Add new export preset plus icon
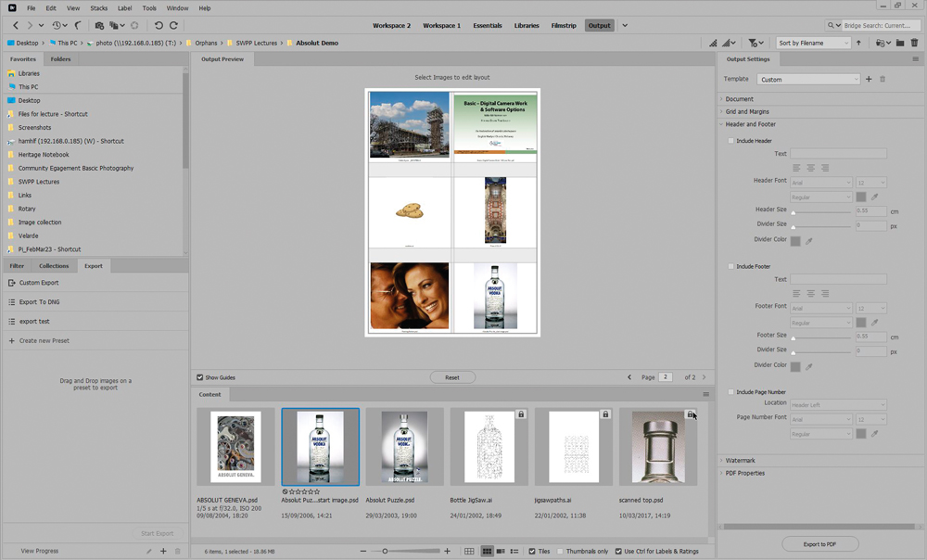 [163, 551]
